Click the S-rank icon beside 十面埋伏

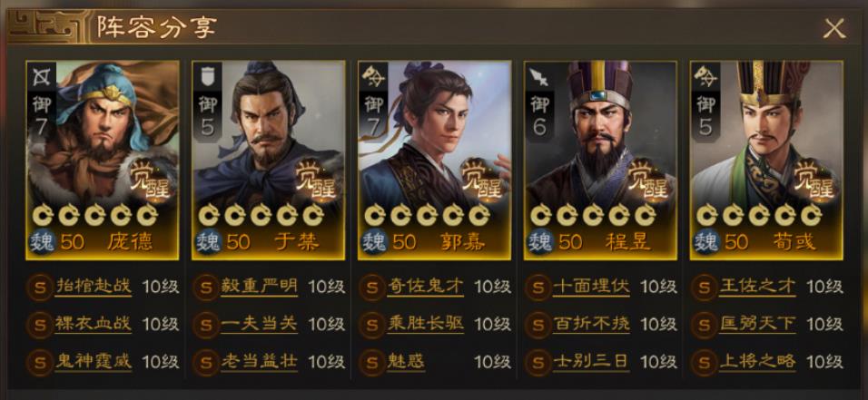[538, 288]
